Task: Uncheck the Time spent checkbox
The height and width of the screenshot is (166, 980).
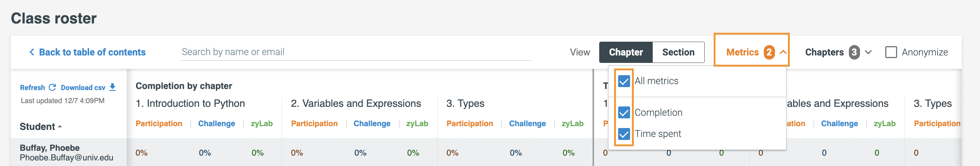Action: [624, 134]
